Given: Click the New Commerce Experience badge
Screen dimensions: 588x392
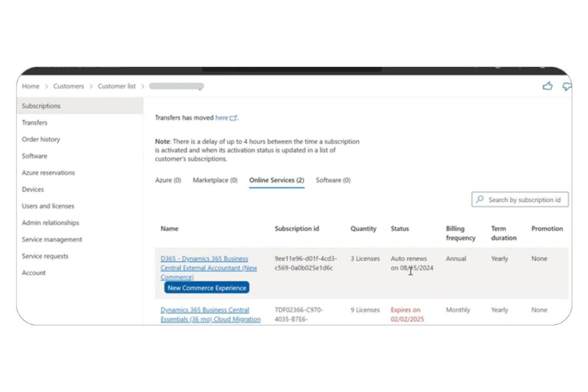Looking at the screenshot, I should 207,288.
